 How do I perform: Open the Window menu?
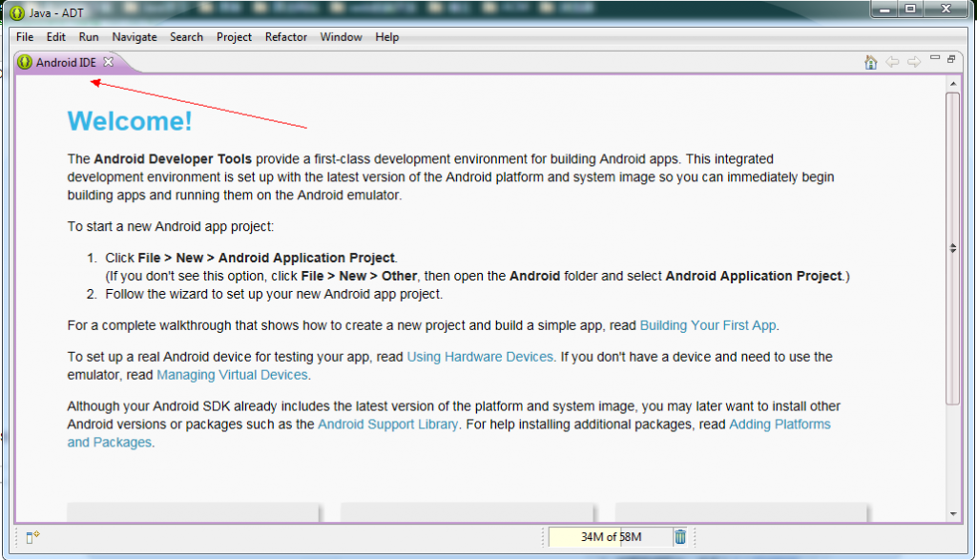(341, 37)
